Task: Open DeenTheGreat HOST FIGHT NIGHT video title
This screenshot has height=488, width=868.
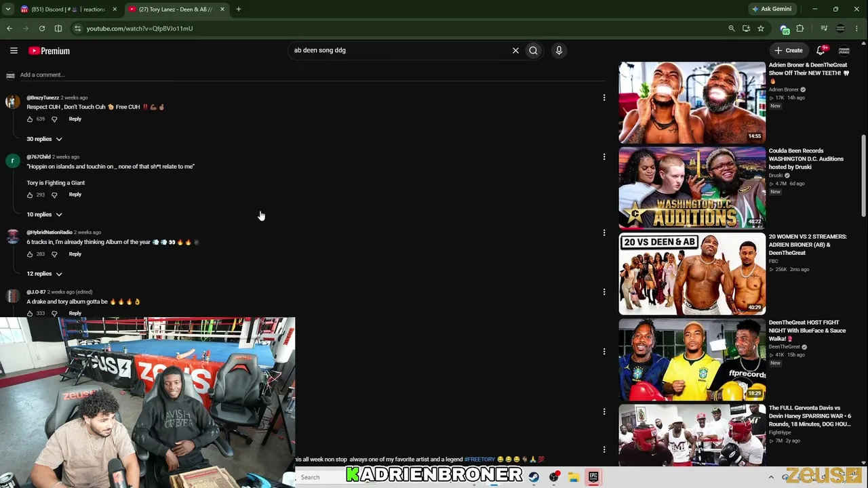Action: tap(808, 331)
